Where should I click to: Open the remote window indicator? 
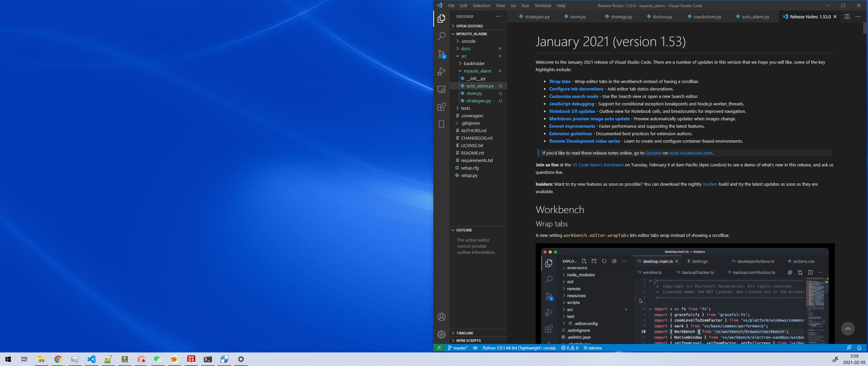pos(439,348)
